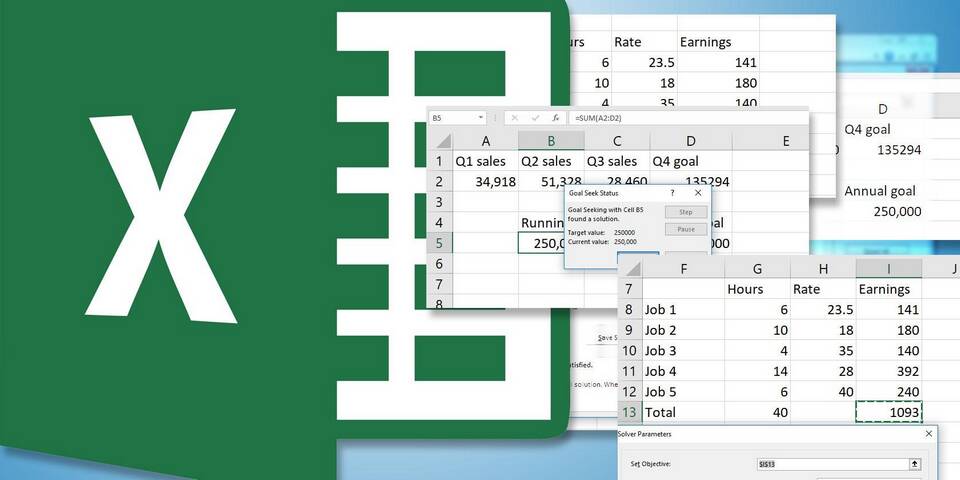Click the Enter checkmark icon in the formula bar

pyautogui.click(x=536, y=118)
